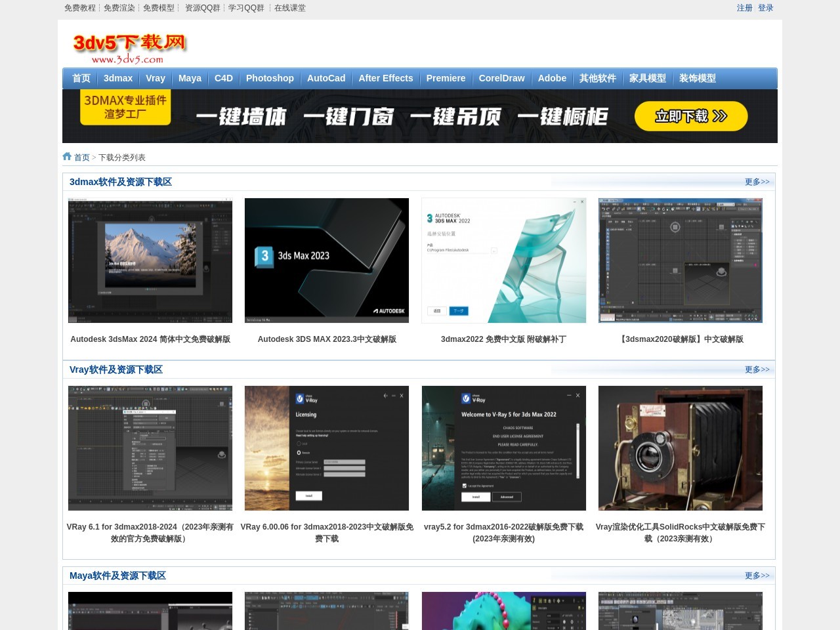Open 在线课堂 top link

click(x=290, y=8)
